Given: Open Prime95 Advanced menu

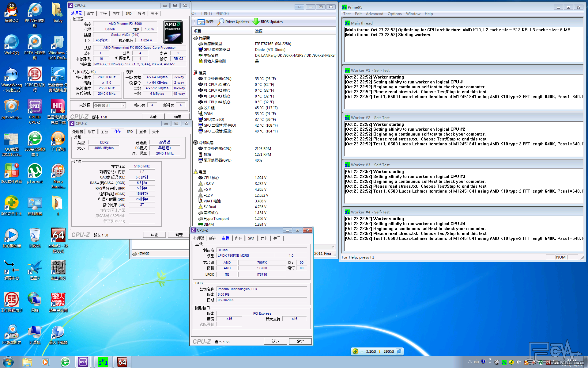Looking at the screenshot, I should tap(374, 14).
